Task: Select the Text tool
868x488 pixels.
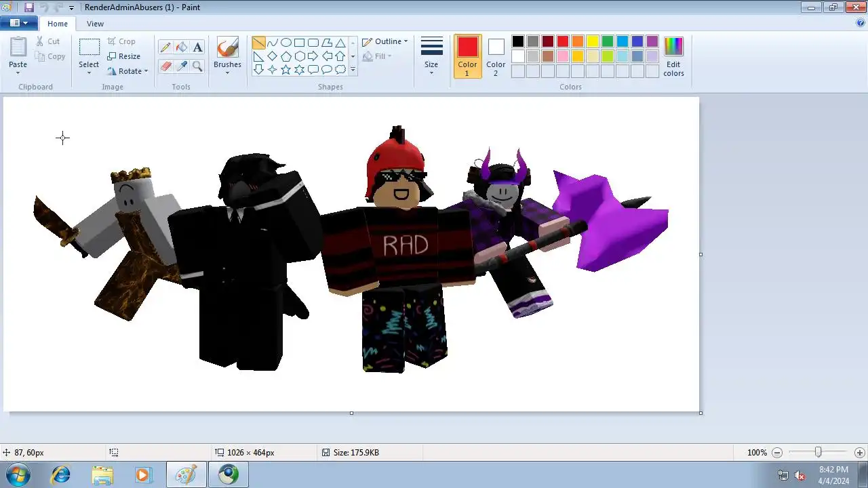Action: 197,47
